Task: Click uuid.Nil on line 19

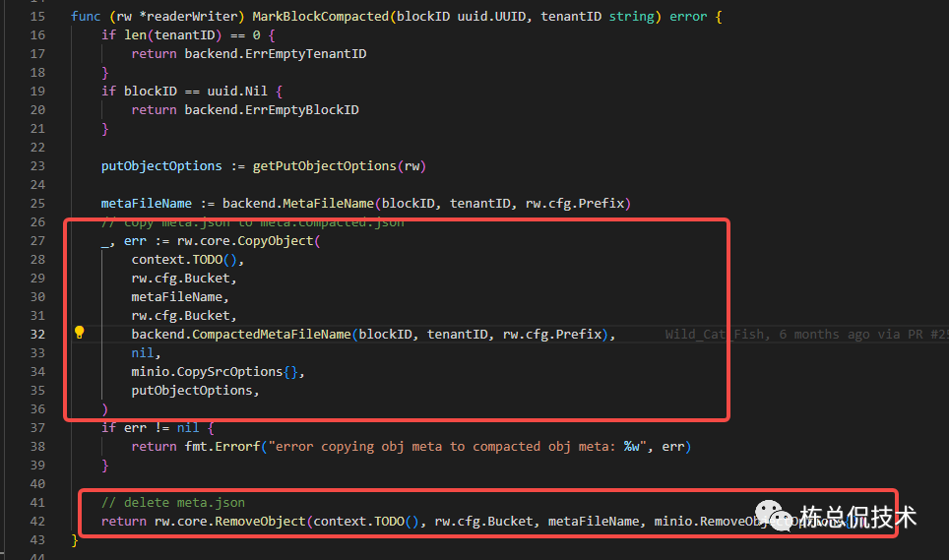Action: 237,92
